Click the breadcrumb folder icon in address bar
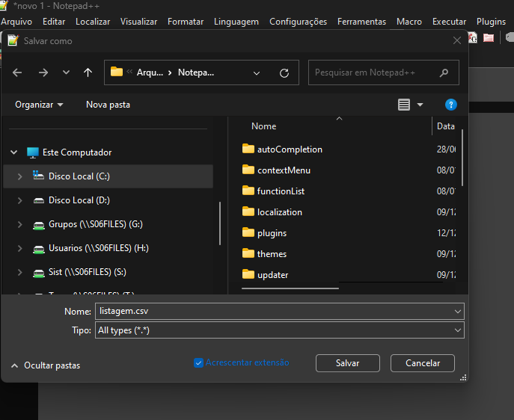Image resolution: width=514 pixels, height=420 pixels. [117, 72]
